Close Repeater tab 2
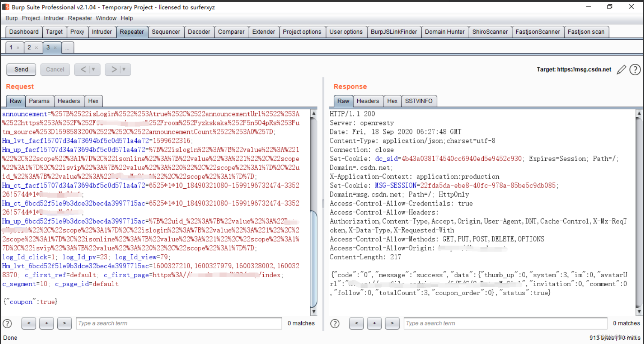Viewport: 644px width, 344px height. 36,48
